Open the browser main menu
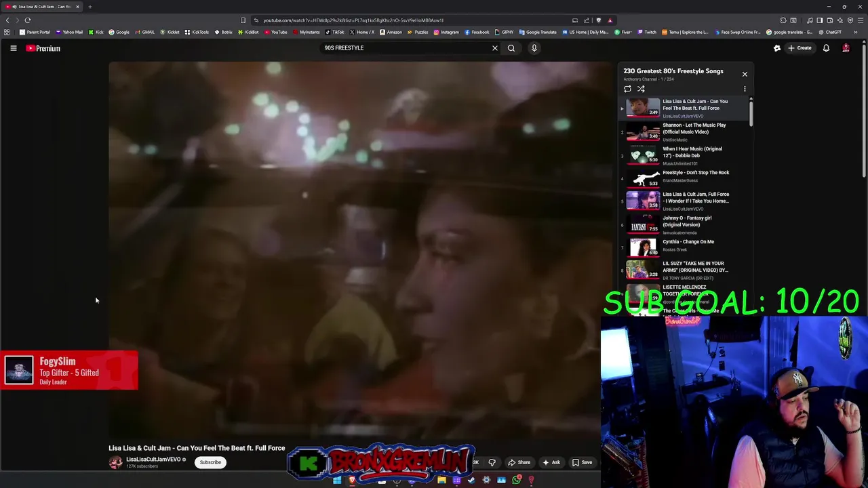The width and height of the screenshot is (868, 488). 860,20
